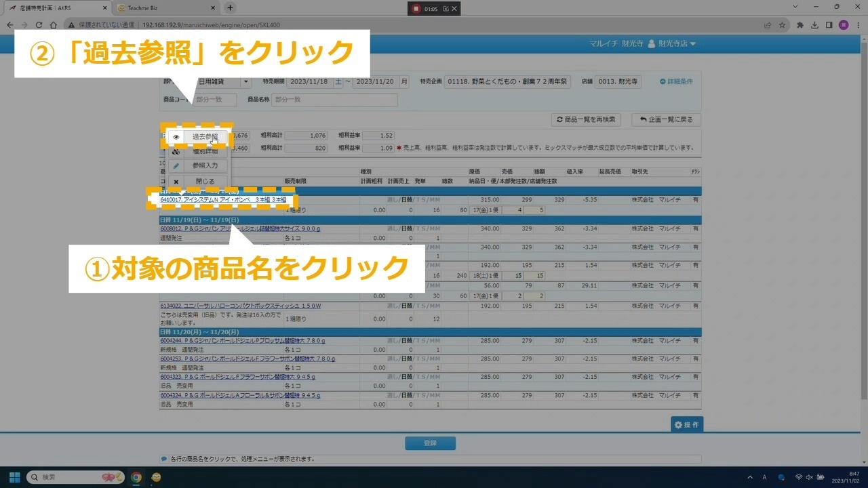Image resolution: width=868 pixels, height=488 pixels.
Task: Click the stop recording icon
Action: (415, 9)
